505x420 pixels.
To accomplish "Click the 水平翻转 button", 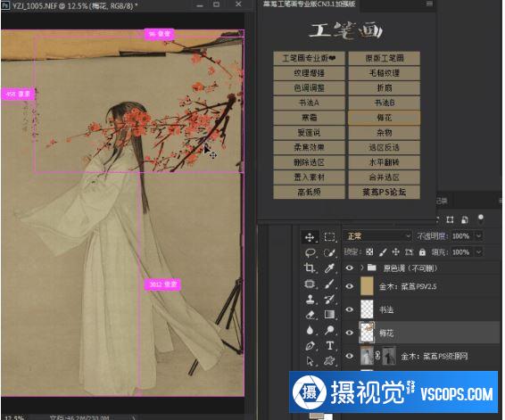I will click(x=385, y=162).
